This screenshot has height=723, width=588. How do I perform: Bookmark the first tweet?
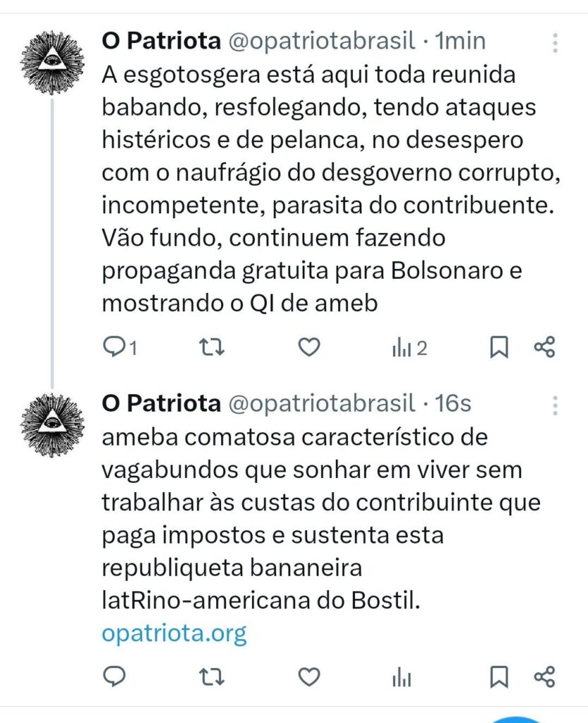click(x=498, y=347)
